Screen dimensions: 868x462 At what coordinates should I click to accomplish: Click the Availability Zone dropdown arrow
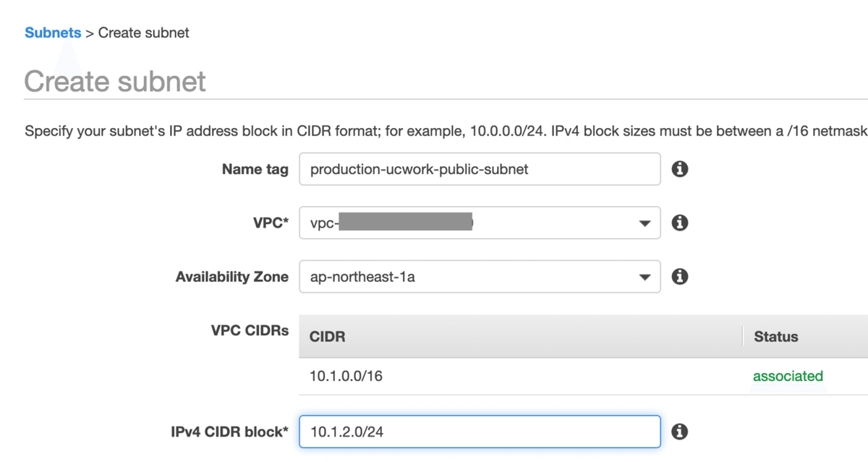coord(644,278)
